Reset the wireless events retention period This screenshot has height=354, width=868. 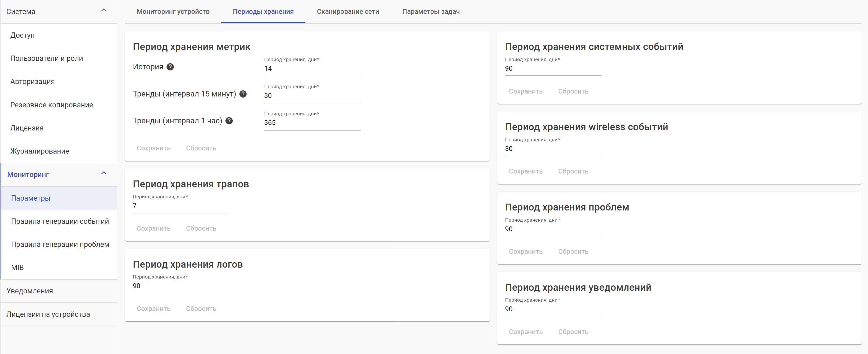pyautogui.click(x=573, y=171)
